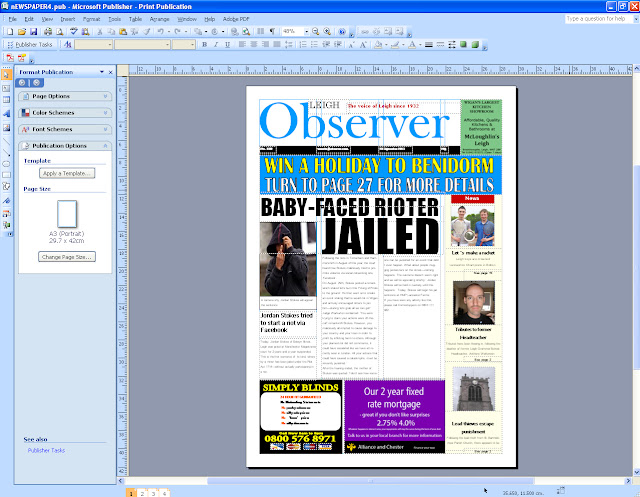Toggle special characters paragraph mark
The width and height of the screenshot is (640, 497).
pos(272,31)
